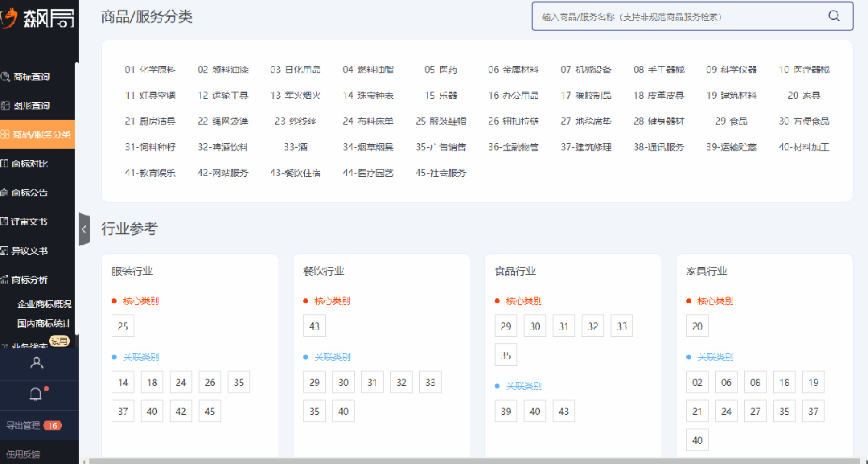Select category 14 珠宝钟表
The width and height of the screenshot is (868, 464).
[368, 95]
